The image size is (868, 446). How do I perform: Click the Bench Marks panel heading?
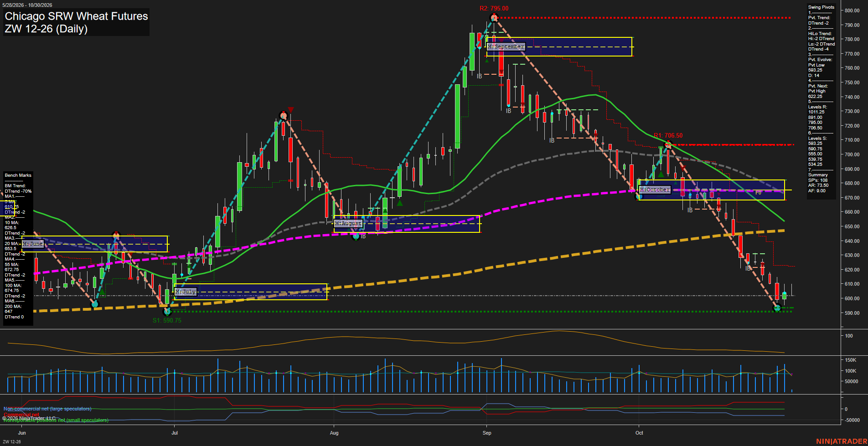click(x=18, y=175)
